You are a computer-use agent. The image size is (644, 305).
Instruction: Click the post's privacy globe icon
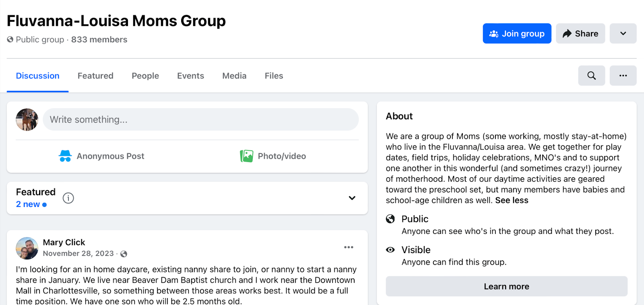tap(124, 254)
